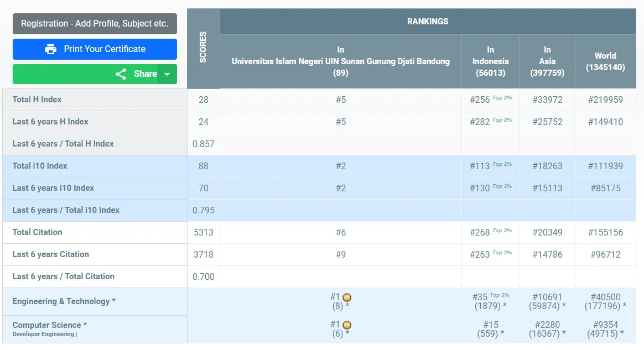Select the Total H Index row label
This screenshot has width=644, height=350.
click(37, 100)
